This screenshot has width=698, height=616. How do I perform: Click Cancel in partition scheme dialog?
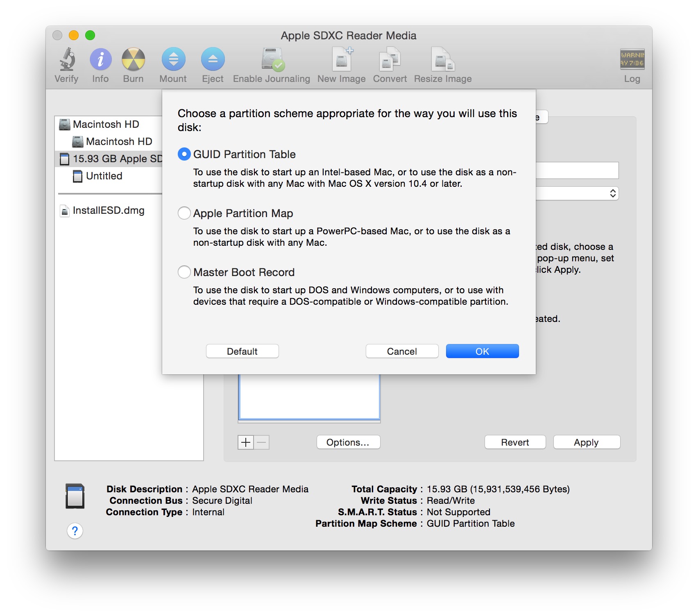[x=402, y=351]
